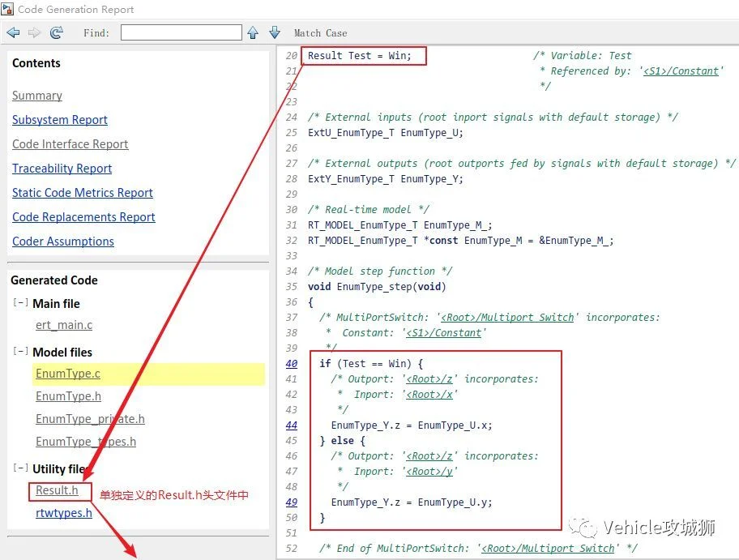Screen dimensions: 739x560
Task: Open the Coder Assumptions page
Action: point(63,242)
